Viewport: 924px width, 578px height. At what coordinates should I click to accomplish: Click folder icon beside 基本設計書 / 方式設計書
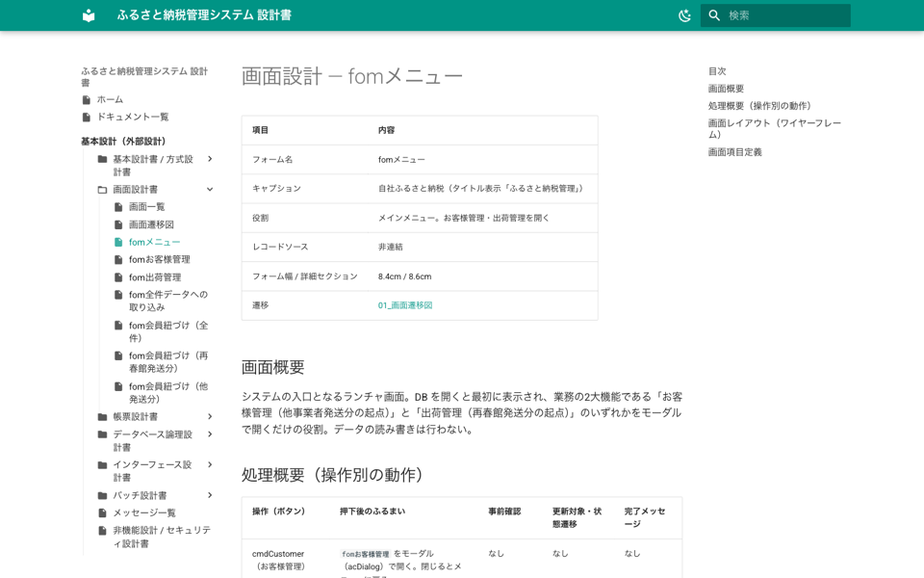coord(103,159)
